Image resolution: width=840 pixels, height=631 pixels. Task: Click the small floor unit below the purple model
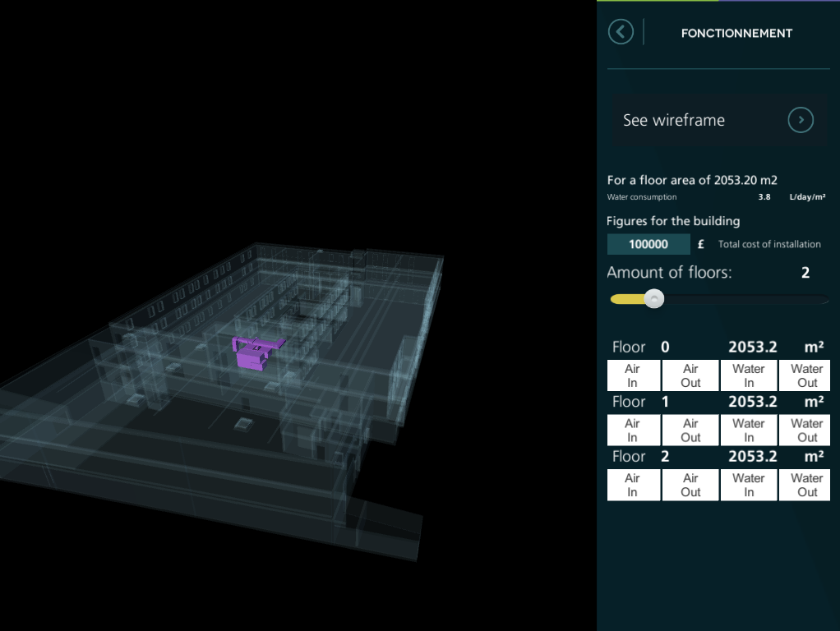243,423
